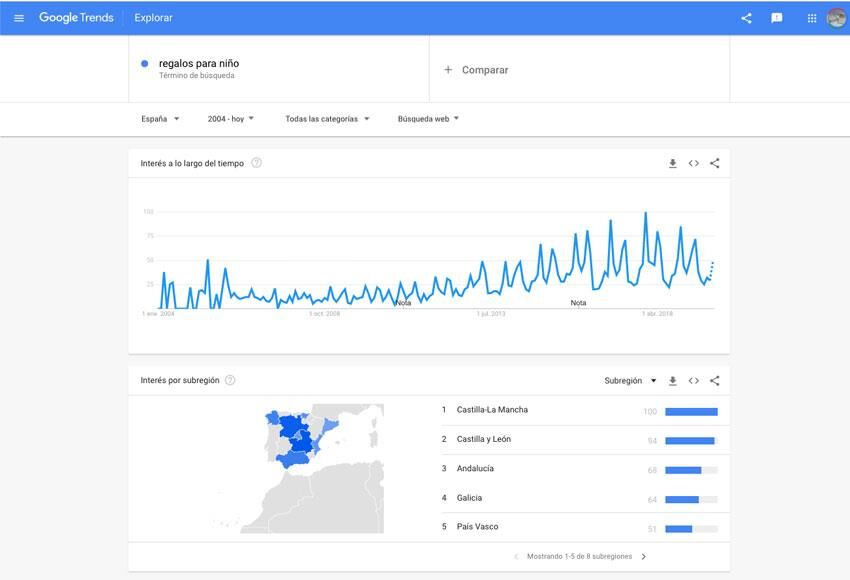This screenshot has width=850, height=580.
Task: Open the Google apps grid
Action: pyautogui.click(x=812, y=18)
